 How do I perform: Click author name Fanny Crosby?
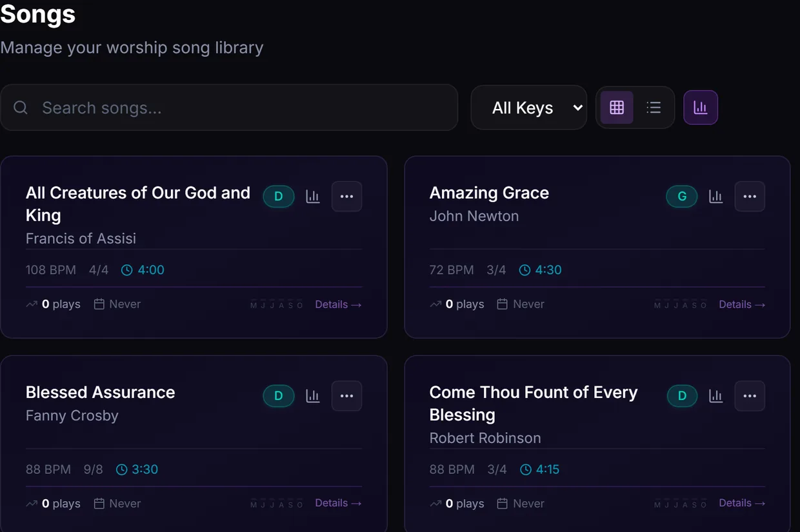tap(72, 416)
